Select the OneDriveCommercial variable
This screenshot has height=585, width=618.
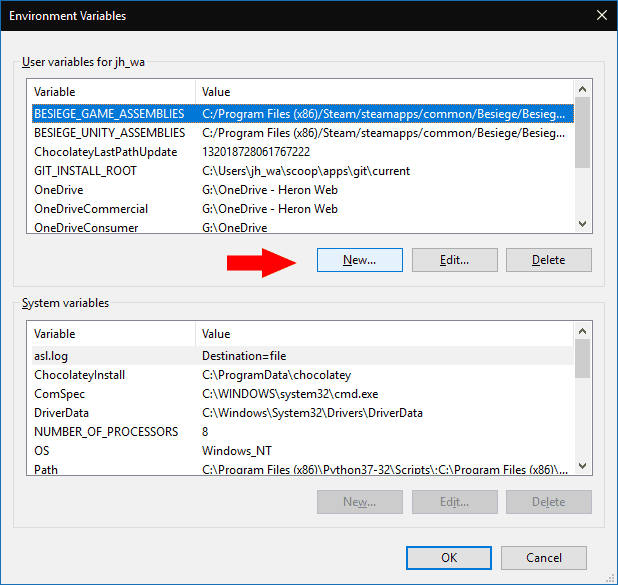303,209
